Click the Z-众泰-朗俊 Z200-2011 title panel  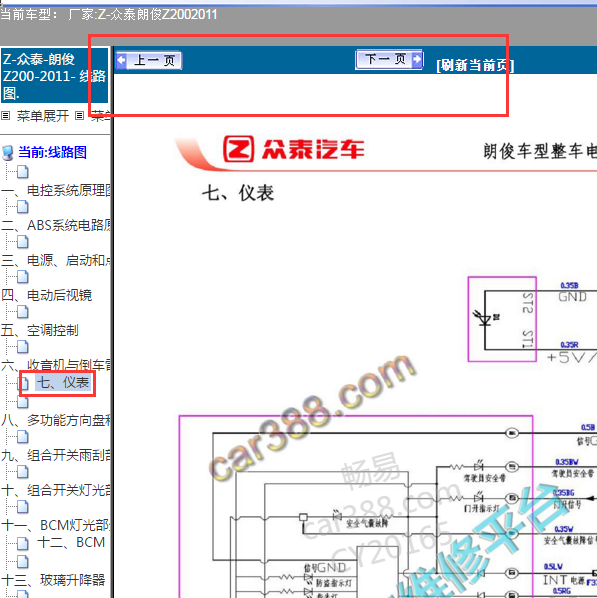(55, 76)
